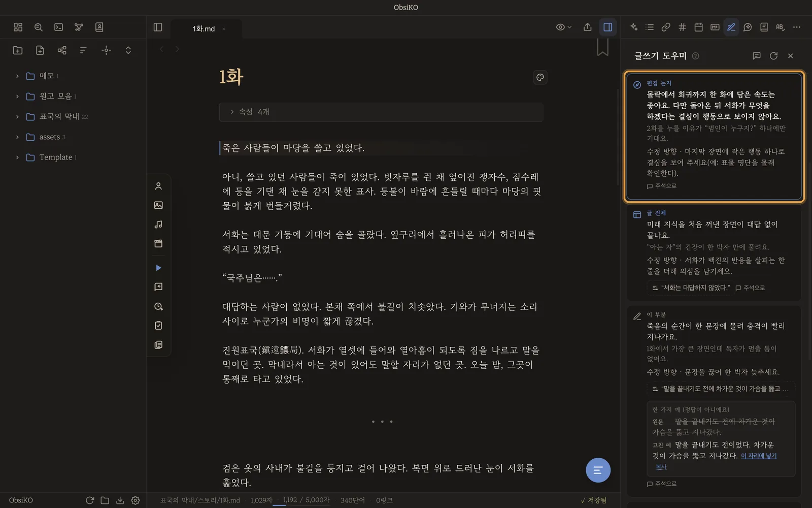
Task: Open the view mode eye dropdown
Action: coord(563,27)
